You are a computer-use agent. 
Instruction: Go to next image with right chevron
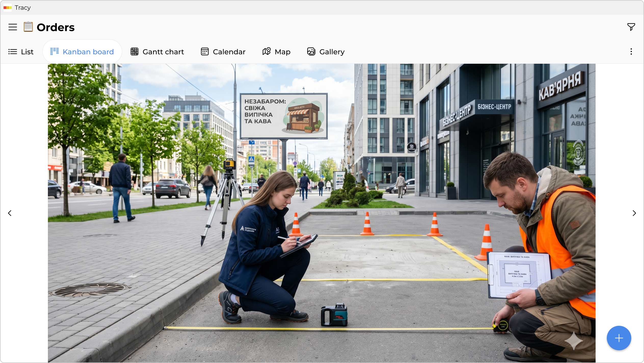634,213
